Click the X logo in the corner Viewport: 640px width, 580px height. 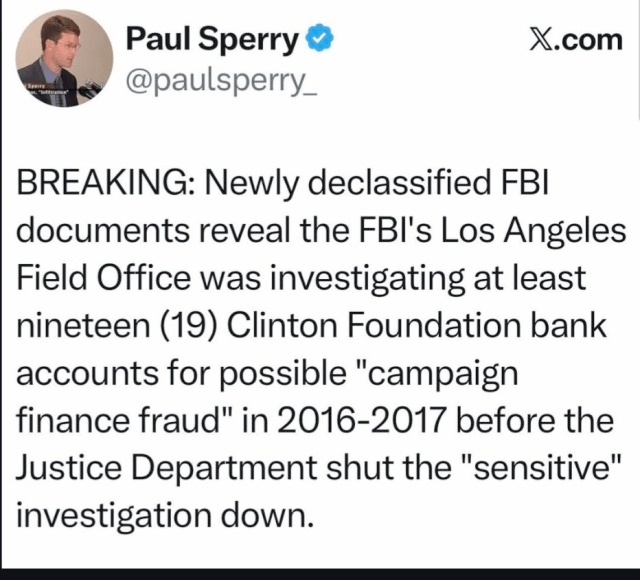pos(539,39)
